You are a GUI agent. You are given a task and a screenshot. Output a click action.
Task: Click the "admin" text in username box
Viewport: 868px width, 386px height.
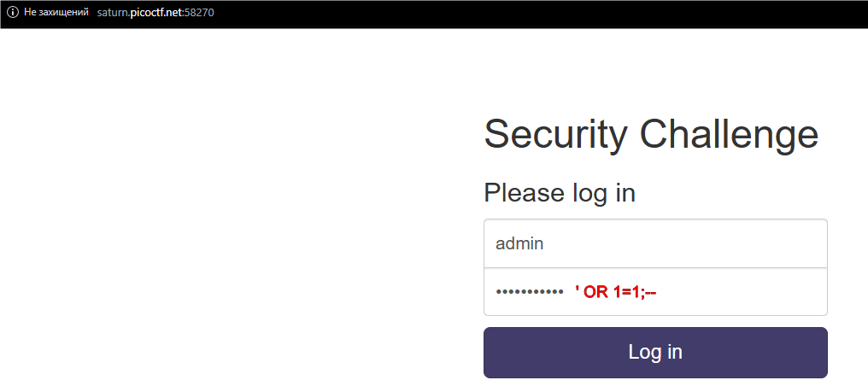pos(519,243)
